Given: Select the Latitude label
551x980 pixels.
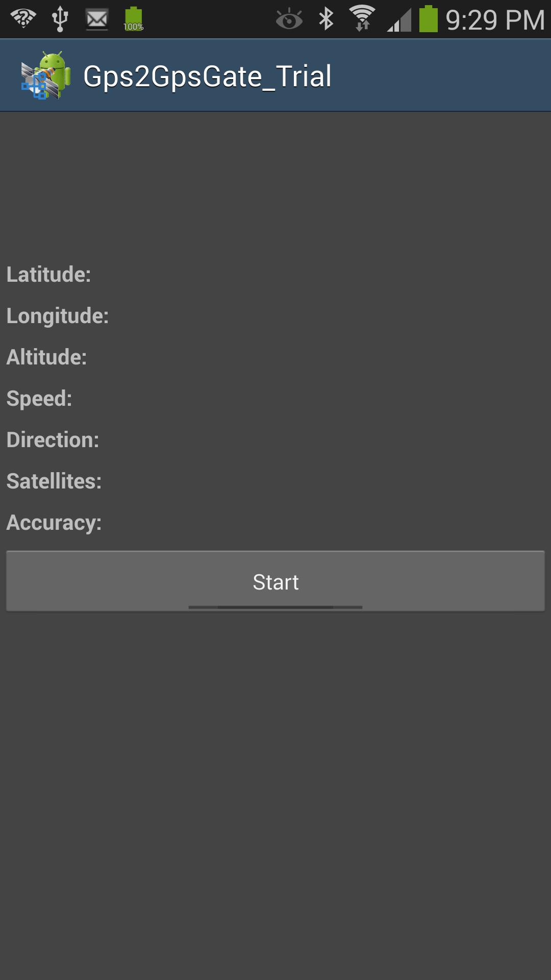Looking at the screenshot, I should 49,275.
